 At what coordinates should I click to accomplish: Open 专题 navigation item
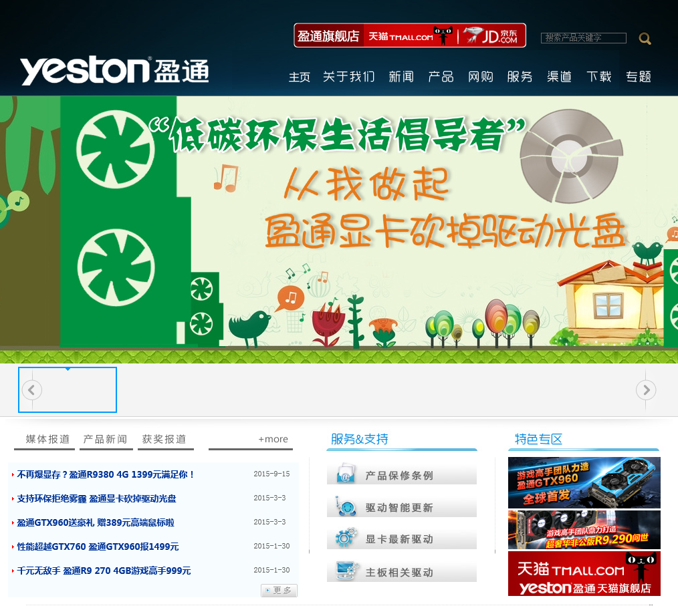[x=639, y=77]
